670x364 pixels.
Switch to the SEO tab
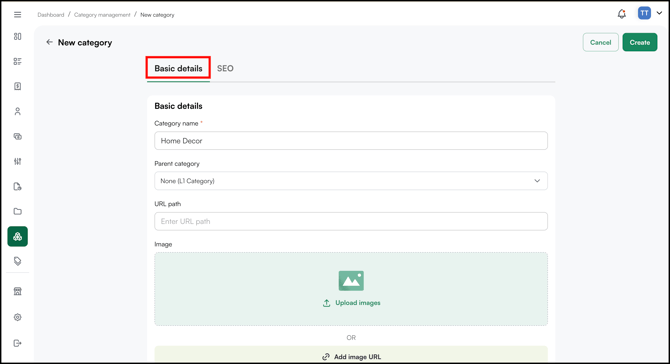(225, 68)
